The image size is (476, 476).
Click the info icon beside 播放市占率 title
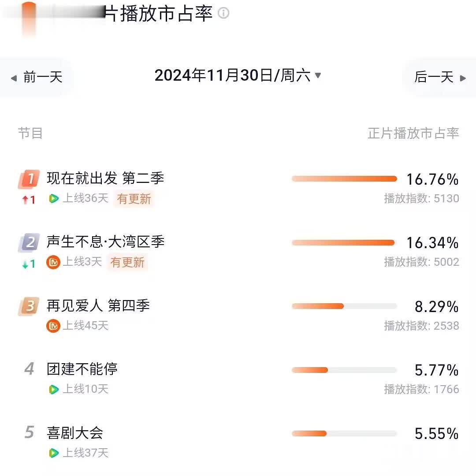223,13
